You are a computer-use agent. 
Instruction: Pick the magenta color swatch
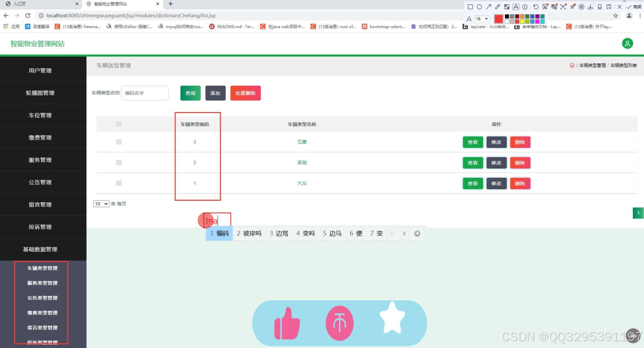click(x=537, y=22)
